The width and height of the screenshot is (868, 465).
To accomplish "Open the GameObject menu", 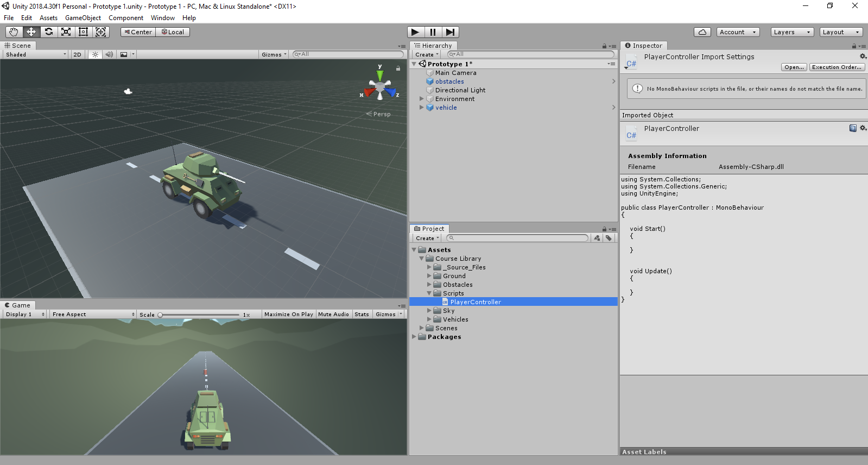I will pos(83,18).
